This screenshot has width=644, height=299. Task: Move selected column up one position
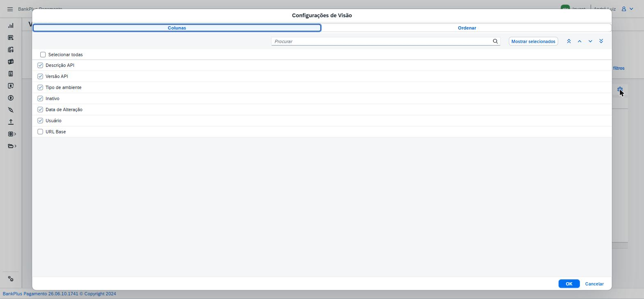coord(580,41)
